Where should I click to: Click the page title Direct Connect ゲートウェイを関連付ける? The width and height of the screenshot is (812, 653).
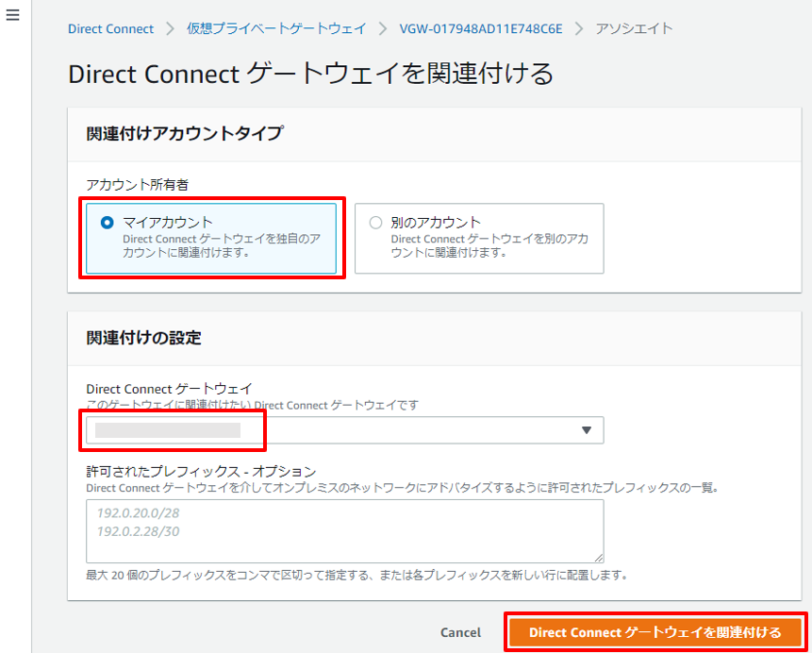click(x=310, y=74)
